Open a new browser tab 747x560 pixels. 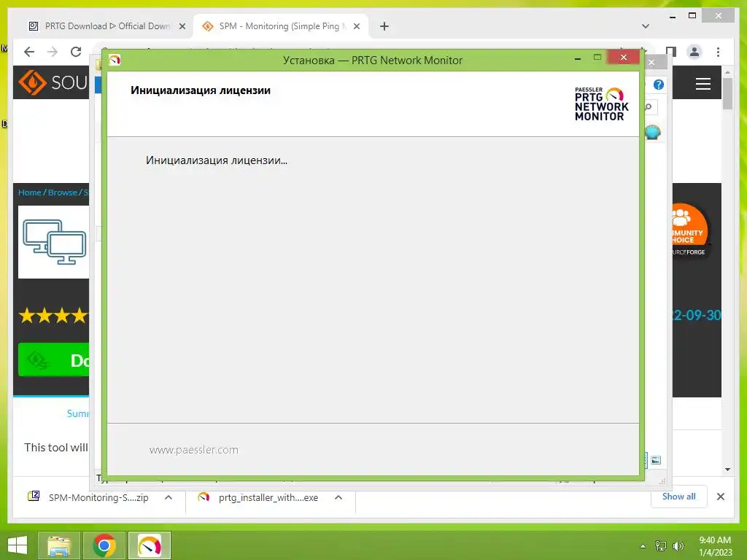[x=384, y=26]
